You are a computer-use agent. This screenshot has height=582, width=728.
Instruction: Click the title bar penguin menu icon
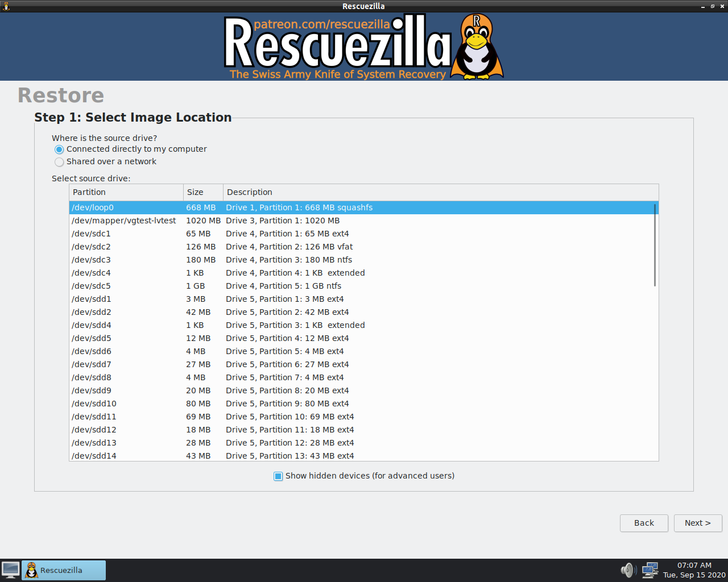(6, 6)
